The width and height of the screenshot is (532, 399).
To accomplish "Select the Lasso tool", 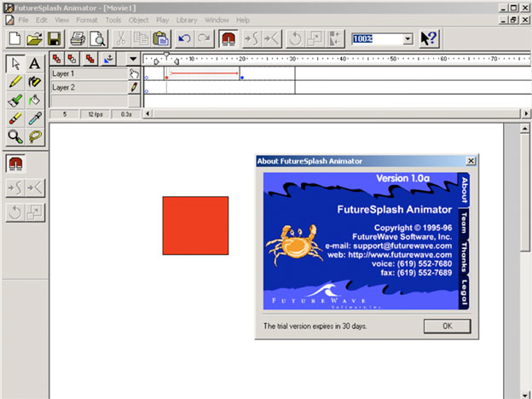I will coord(35,136).
